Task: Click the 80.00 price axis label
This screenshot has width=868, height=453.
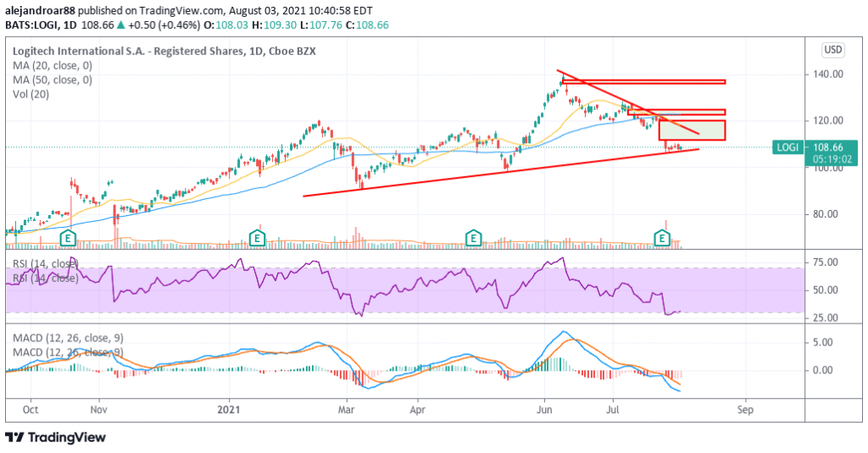Action: 827,214
